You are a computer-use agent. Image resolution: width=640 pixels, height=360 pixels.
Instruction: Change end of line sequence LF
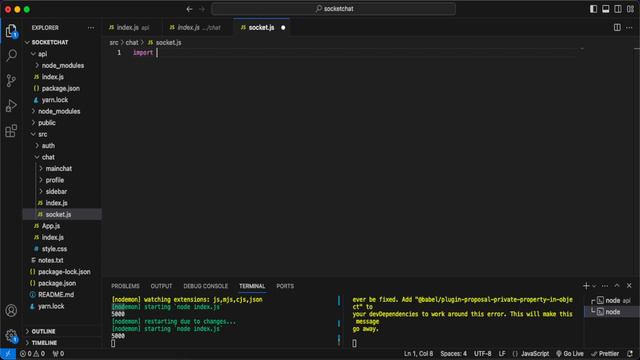[x=502, y=354]
